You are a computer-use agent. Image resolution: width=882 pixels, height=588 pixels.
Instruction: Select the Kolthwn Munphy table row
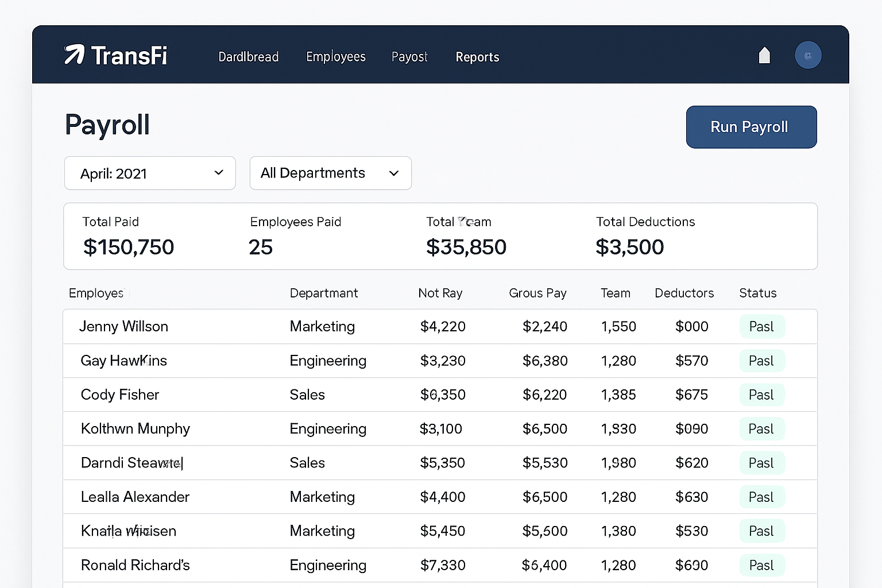(x=402, y=428)
